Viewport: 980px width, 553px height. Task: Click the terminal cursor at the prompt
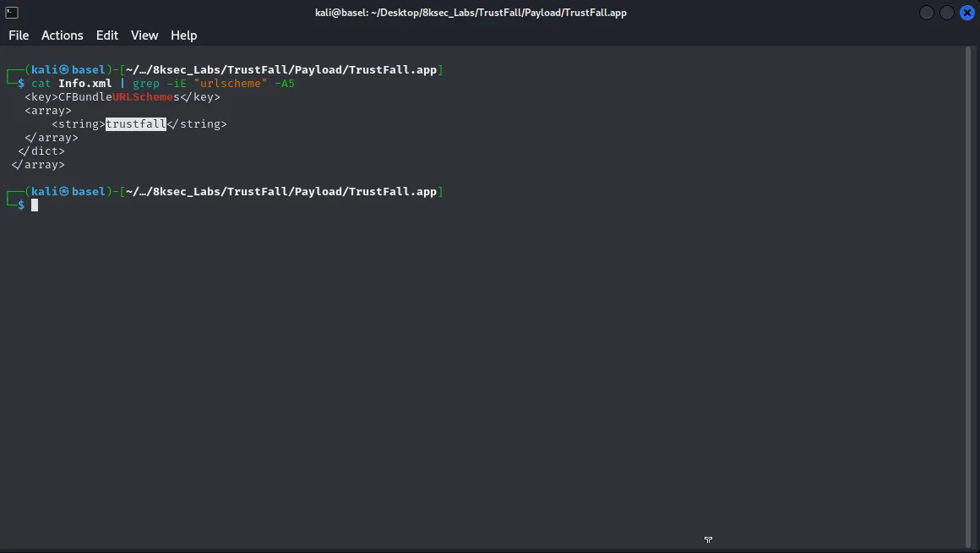35,205
